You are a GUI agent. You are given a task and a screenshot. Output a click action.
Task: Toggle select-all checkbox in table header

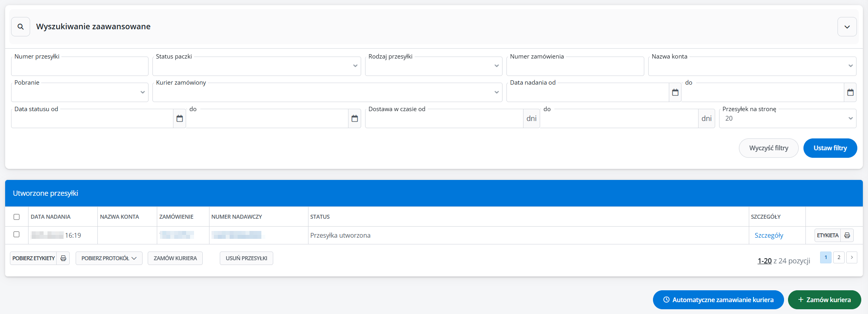click(x=17, y=217)
